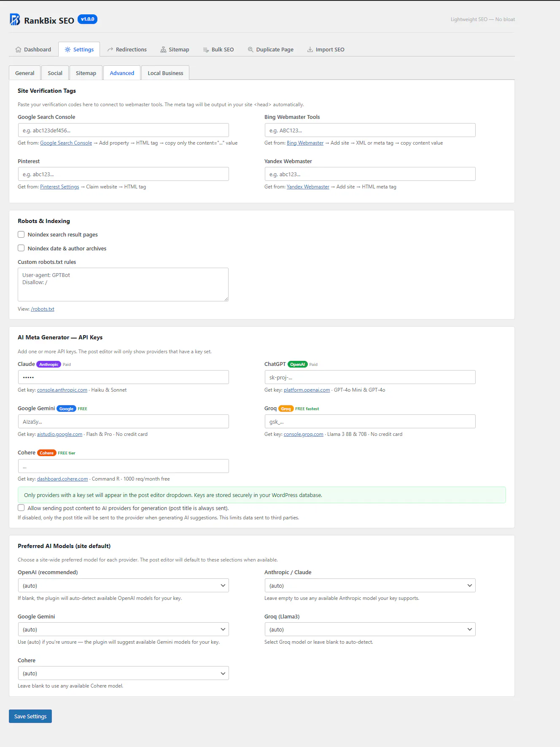560x747 pixels.
Task: Open the Bing Webmaster link
Action: pos(305,143)
